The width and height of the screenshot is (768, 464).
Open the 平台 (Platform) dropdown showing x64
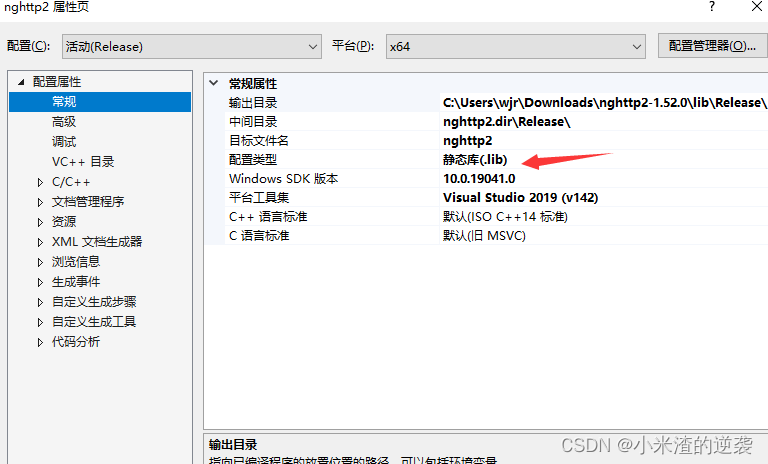click(515, 47)
